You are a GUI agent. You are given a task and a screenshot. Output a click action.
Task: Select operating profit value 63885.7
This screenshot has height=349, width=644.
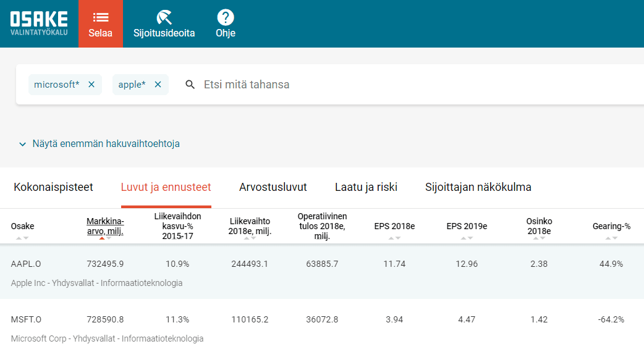[x=322, y=264]
